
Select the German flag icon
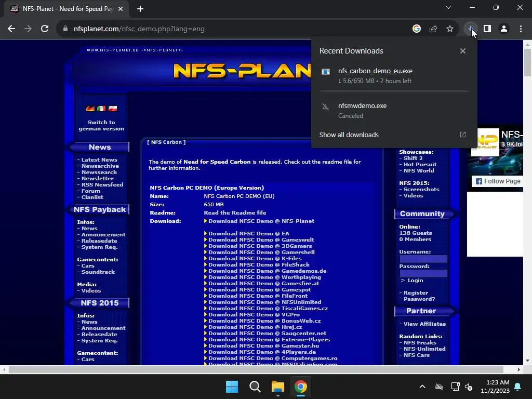(90, 109)
